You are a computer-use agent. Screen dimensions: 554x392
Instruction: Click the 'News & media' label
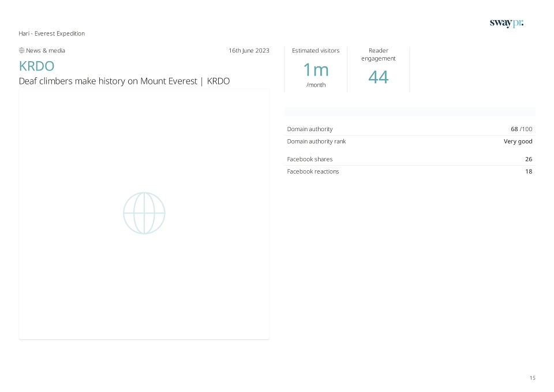(x=46, y=51)
